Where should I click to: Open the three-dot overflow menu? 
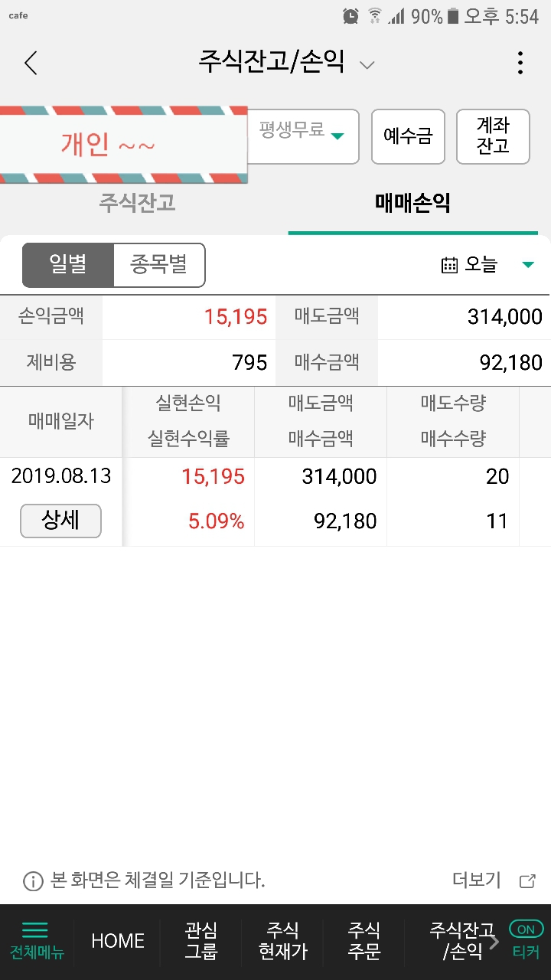click(520, 63)
